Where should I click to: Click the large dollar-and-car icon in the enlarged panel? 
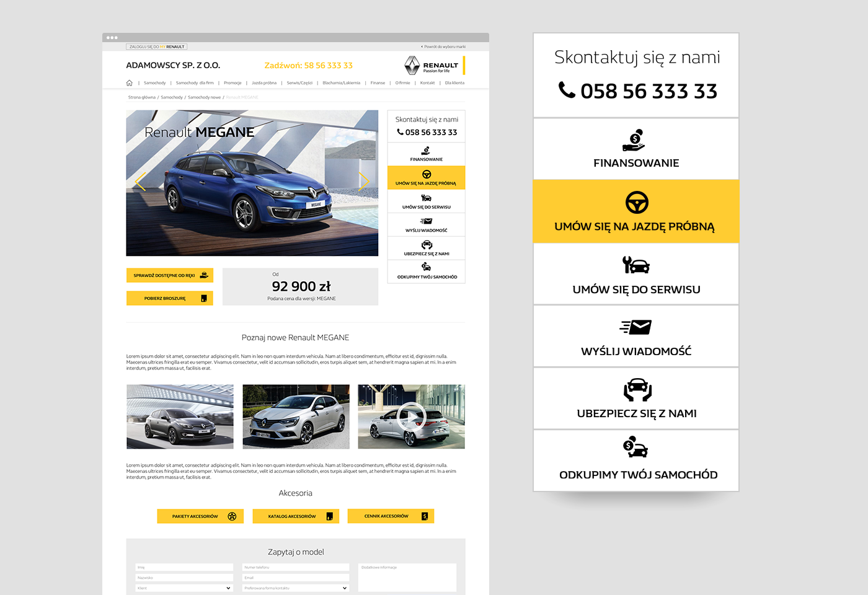coord(635,447)
